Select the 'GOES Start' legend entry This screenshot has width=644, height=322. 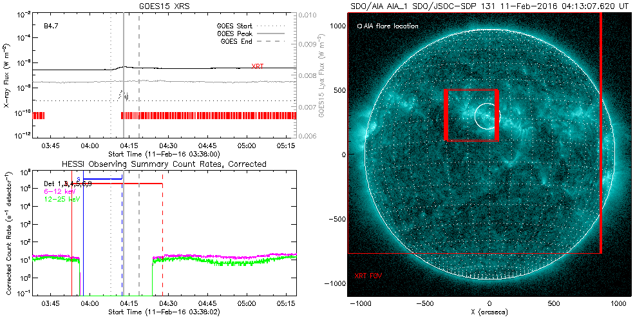click(234, 26)
